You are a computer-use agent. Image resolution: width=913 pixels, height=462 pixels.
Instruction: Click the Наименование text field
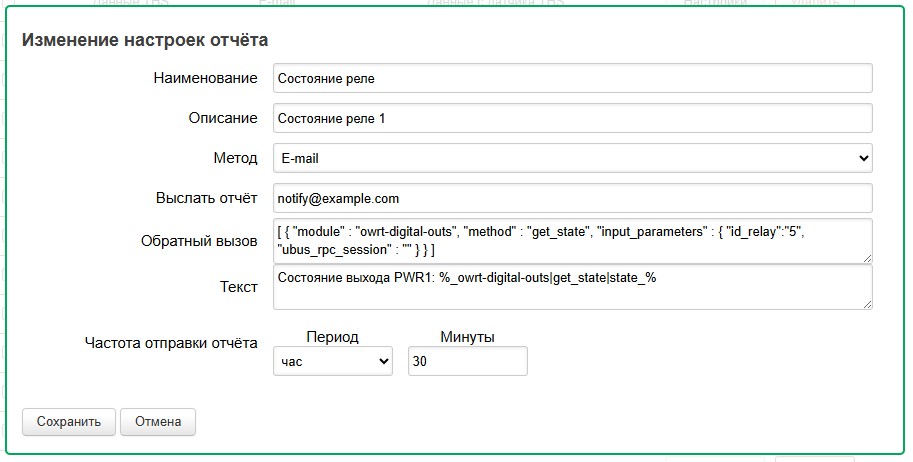point(572,78)
